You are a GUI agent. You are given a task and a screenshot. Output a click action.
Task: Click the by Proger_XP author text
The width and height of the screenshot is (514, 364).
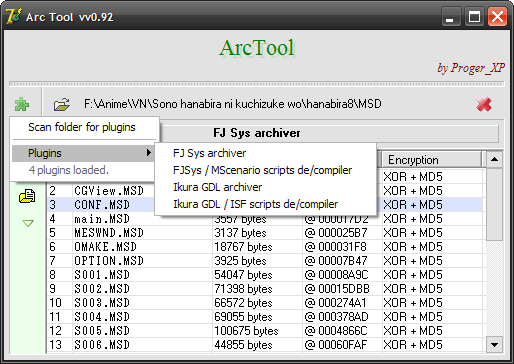pos(471,68)
